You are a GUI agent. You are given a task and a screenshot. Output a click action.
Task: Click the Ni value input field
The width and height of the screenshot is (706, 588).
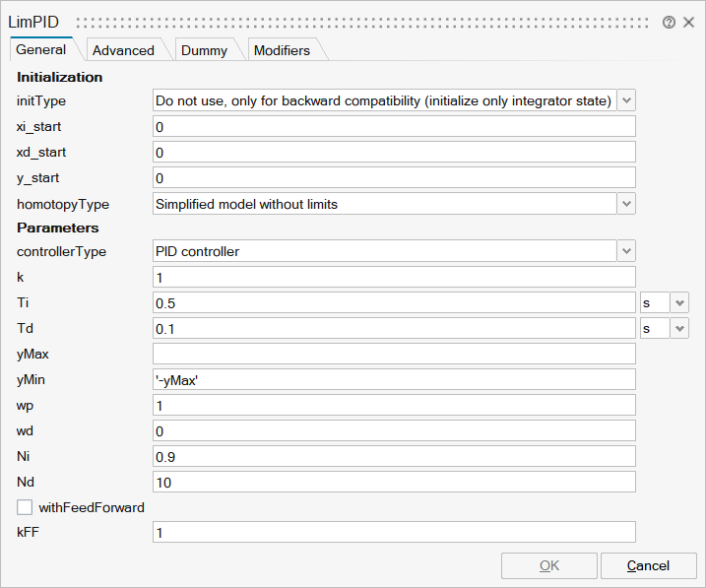coord(394,457)
